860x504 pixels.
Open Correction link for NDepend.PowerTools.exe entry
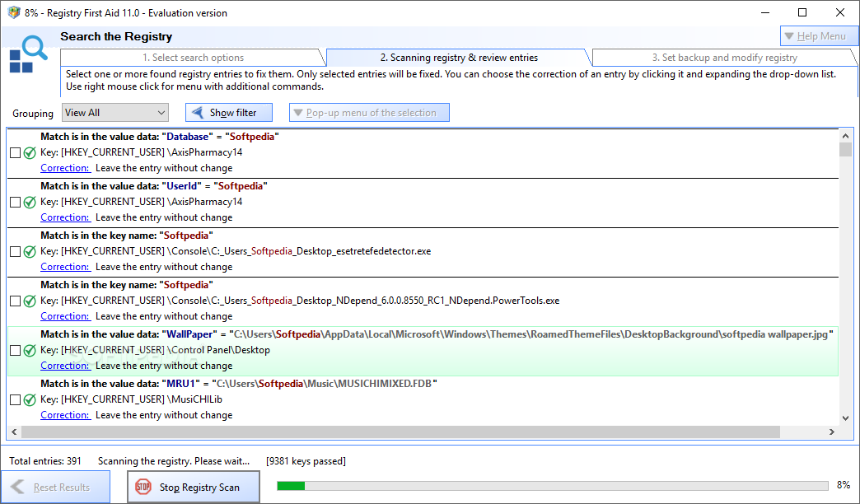tap(65, 316)
